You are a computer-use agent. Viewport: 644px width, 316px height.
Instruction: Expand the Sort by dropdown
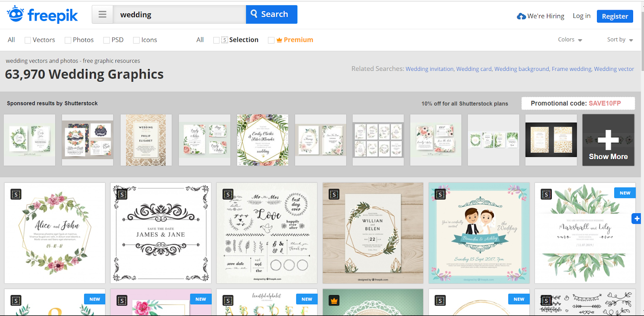point(620,39)
